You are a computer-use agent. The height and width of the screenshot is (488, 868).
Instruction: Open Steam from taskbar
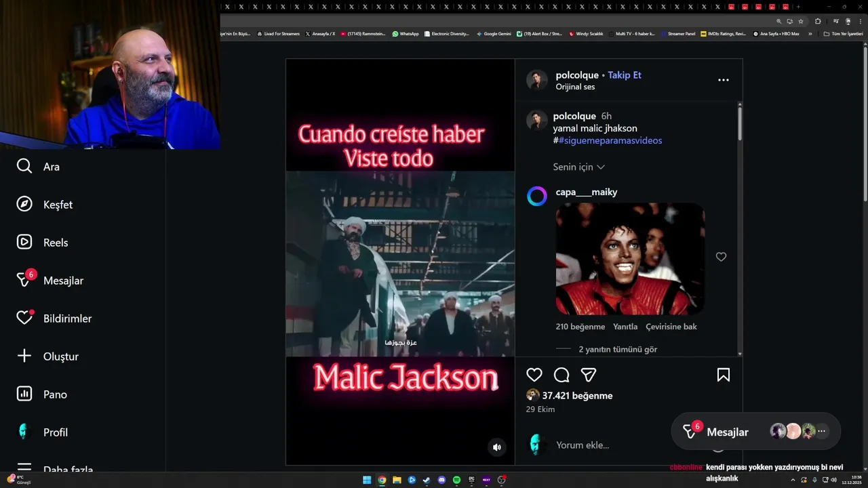click(427, 480)
